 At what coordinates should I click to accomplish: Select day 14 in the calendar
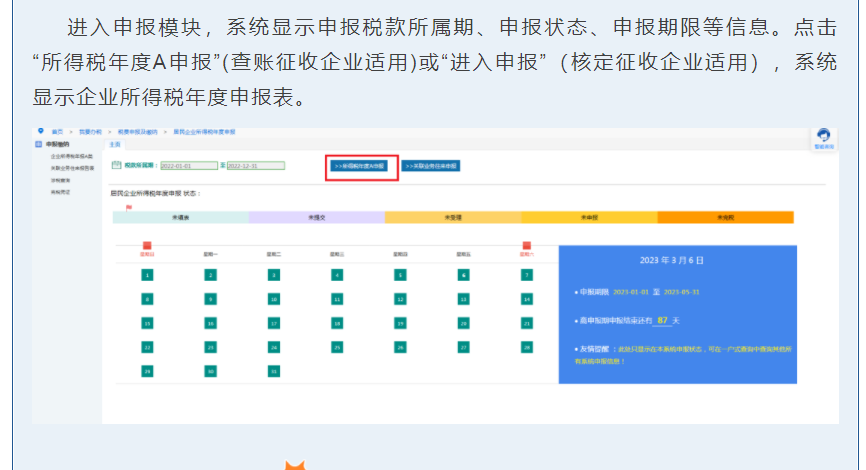tap(527, 299)
